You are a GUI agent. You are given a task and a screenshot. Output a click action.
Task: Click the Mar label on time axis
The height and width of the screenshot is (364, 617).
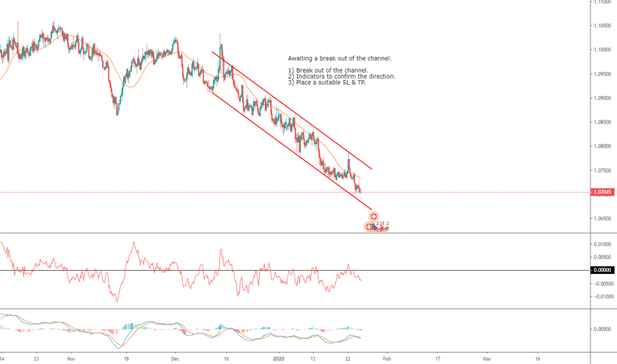[x=487, y=359]
